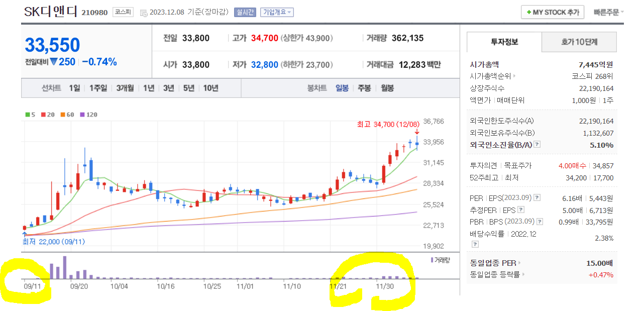Viewport: 644px width, 311px height.
Task: Click the SK디앤디 stock name title
Action: (50, 12)
